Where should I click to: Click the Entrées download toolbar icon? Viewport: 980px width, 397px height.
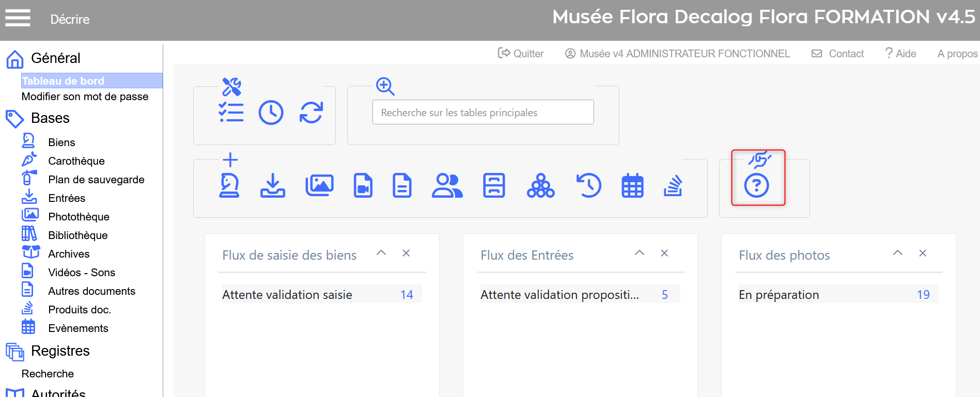tap(273, 186)
